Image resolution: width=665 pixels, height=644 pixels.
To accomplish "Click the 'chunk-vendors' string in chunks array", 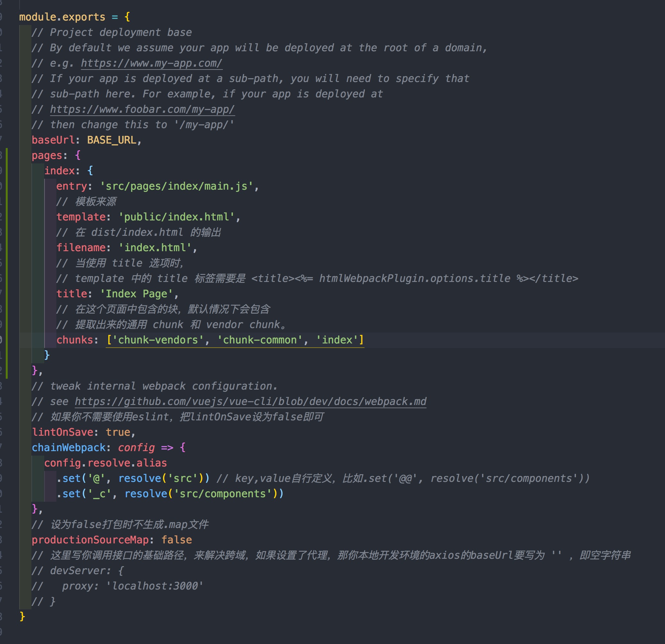I will (158, 340).
